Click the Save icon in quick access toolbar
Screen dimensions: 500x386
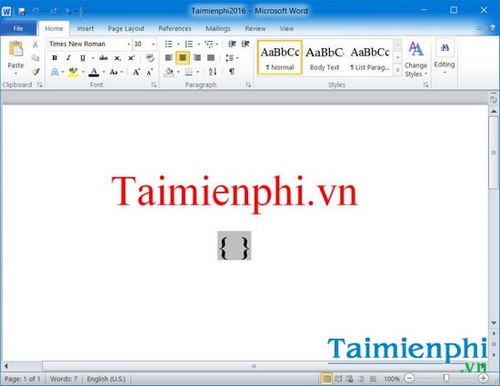22,11
